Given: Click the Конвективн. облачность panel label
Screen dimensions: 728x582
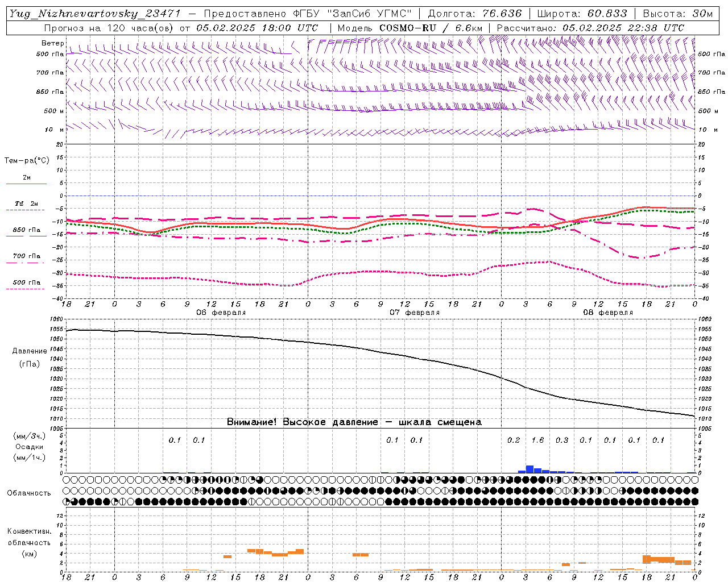Looking at the screenshot, I should [29, 542].
